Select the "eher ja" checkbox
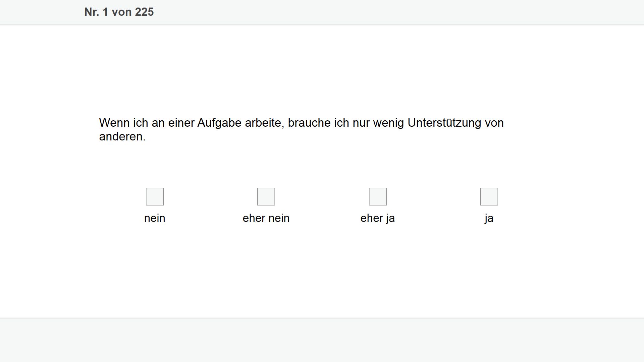The height and width of the screenshot is (362, 644). [378, 196]
